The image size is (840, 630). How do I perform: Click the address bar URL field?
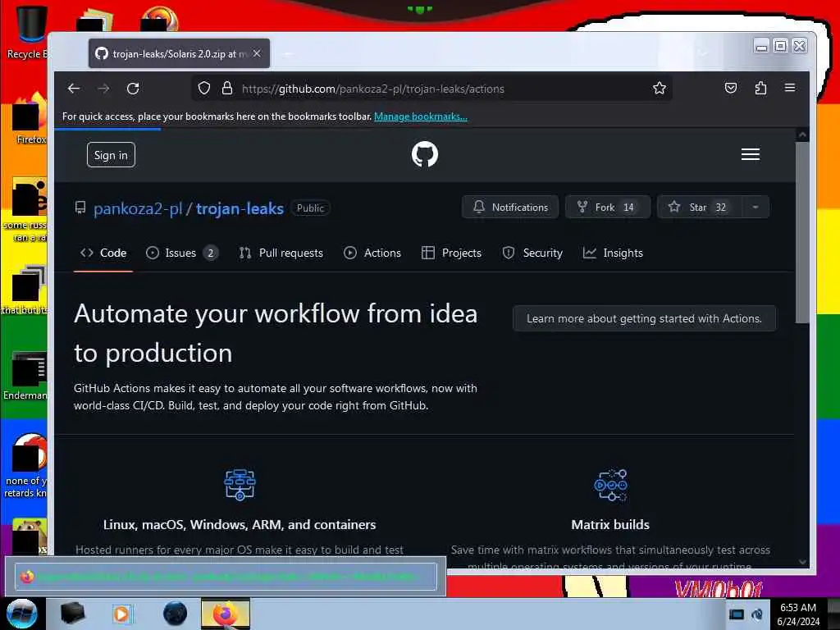tap(431, 89)
